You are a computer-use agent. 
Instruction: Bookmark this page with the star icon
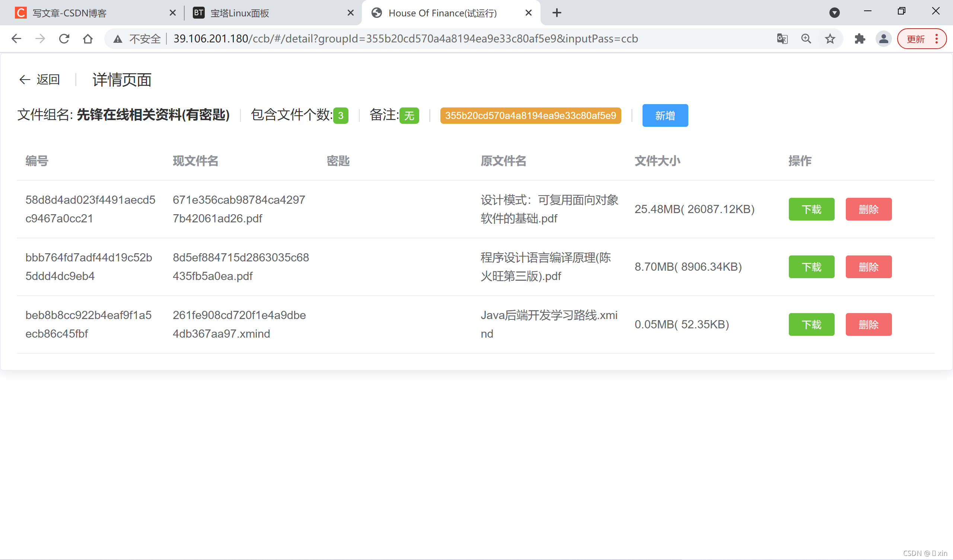click(830, 39)
